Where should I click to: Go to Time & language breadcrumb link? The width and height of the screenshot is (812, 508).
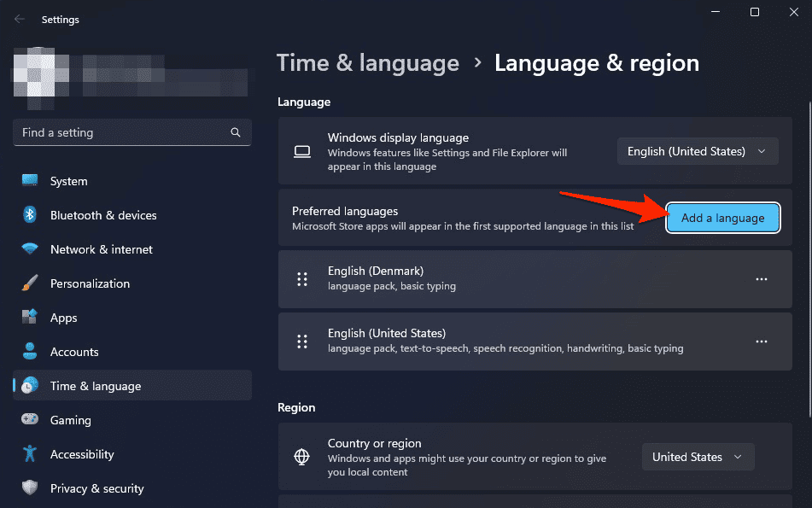pos(368,63)
